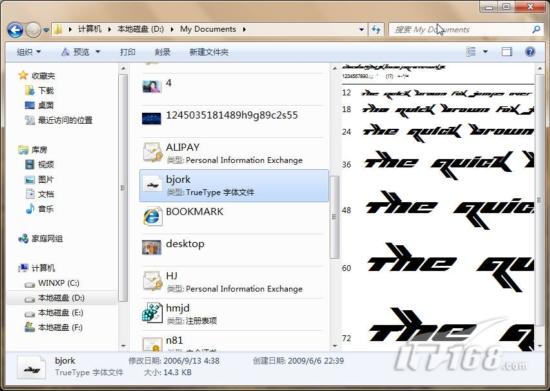Viewport: 550px width, 391px height.
Task: Click the 打印 toolbar item
Action: click(x=128, y=52)
